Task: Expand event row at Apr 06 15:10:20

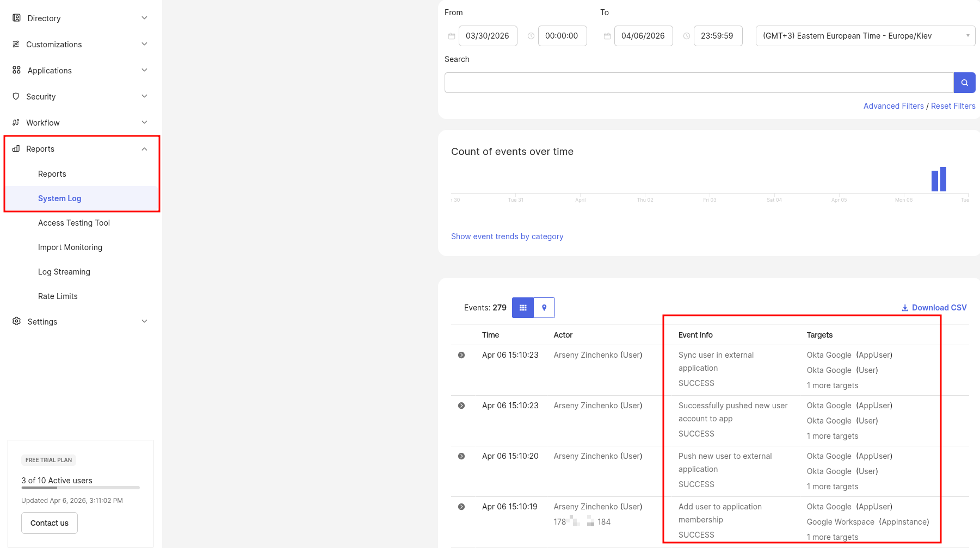Action: coord(461,456)
